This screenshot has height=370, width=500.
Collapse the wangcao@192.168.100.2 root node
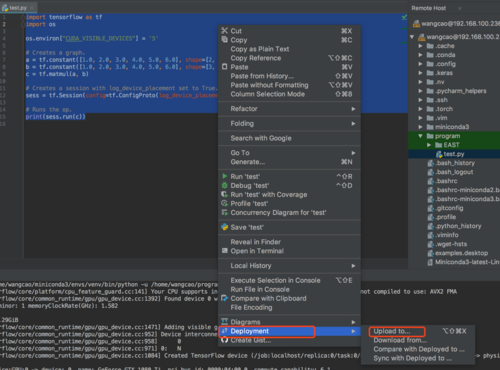[412, 37]
